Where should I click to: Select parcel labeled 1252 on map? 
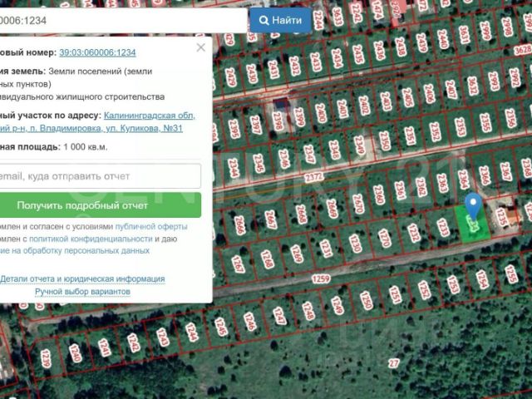point(424,290)
